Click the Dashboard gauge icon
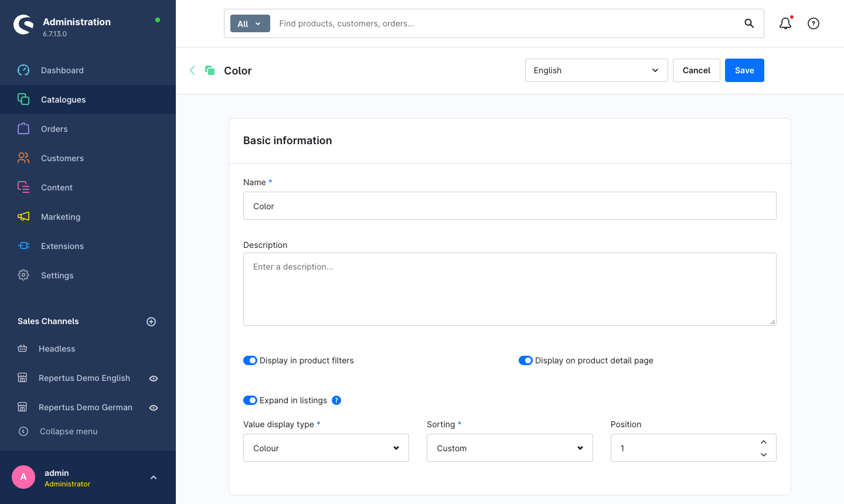The image size is (844, 504). tap(23, 70)
